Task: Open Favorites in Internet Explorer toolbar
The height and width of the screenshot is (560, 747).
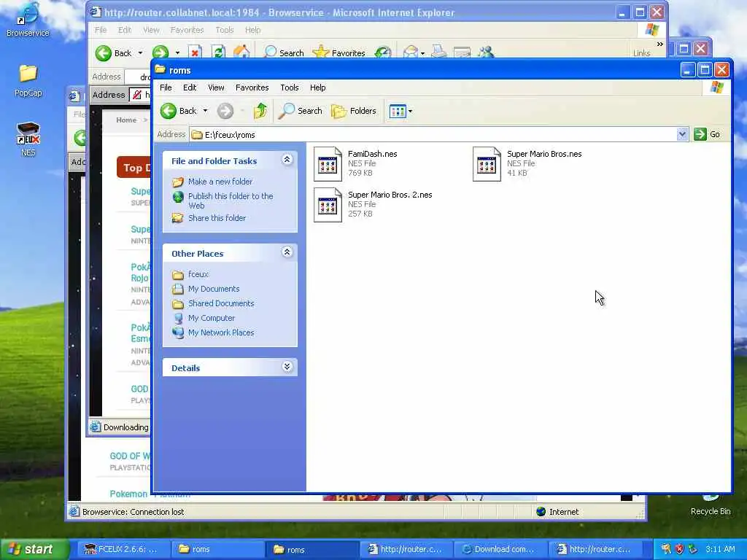Action: 338,52
